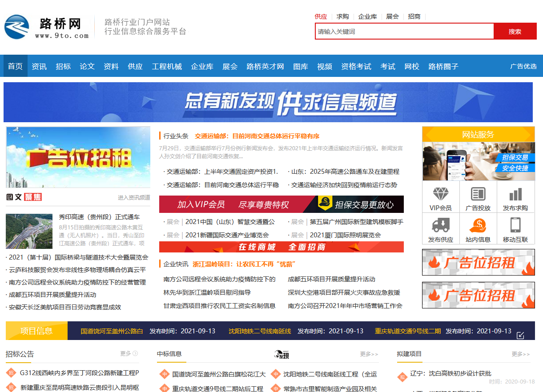Click the keyword search input field

pyautogui.click(x=404, y=32)
